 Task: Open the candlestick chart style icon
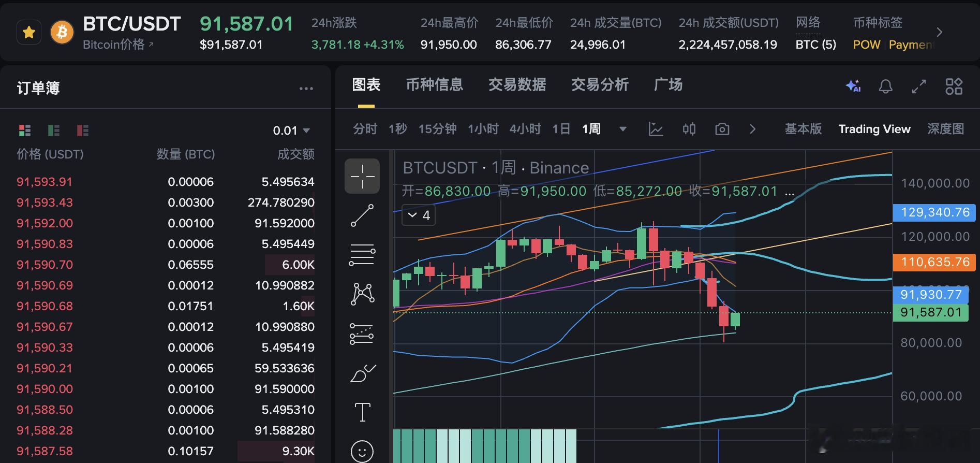click(689, 129)
